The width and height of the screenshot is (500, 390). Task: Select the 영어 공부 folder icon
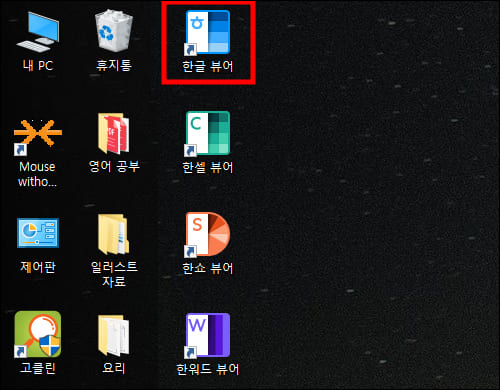114,133
